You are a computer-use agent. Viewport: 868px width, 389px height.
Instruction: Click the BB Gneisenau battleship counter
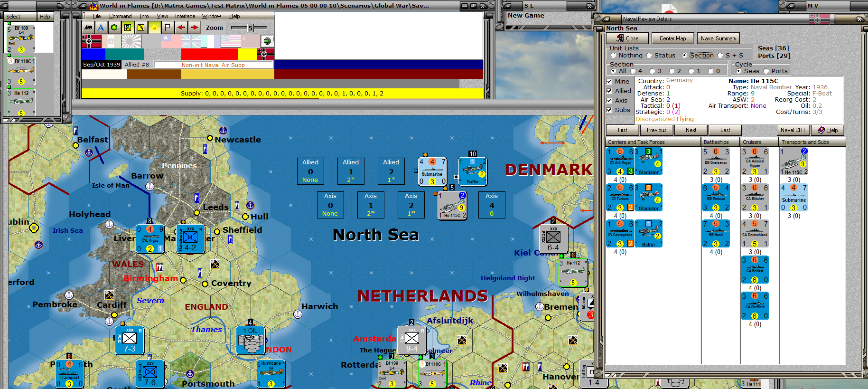point(716,161)
